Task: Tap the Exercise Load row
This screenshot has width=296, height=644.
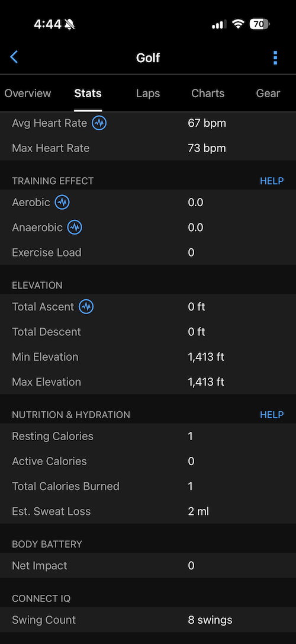Action: coord(148,252)
